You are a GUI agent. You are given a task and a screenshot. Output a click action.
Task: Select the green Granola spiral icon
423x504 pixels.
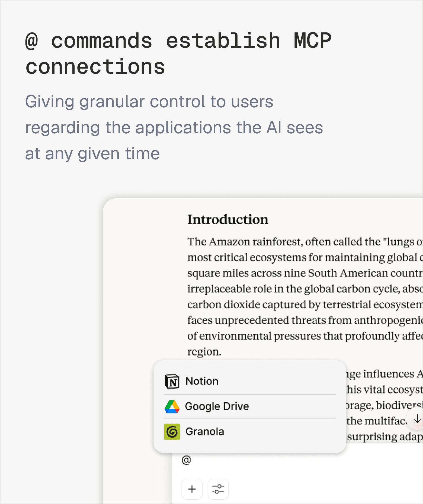(172, 431)
